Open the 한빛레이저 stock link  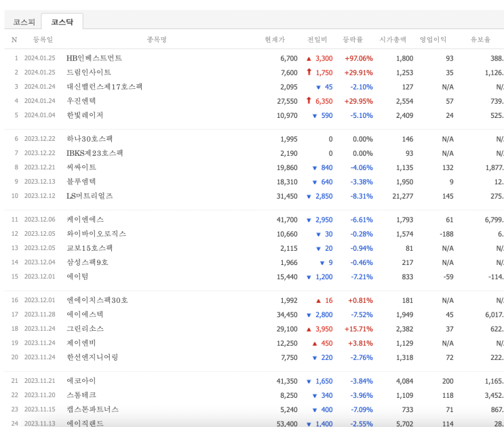tap(85, 115)
